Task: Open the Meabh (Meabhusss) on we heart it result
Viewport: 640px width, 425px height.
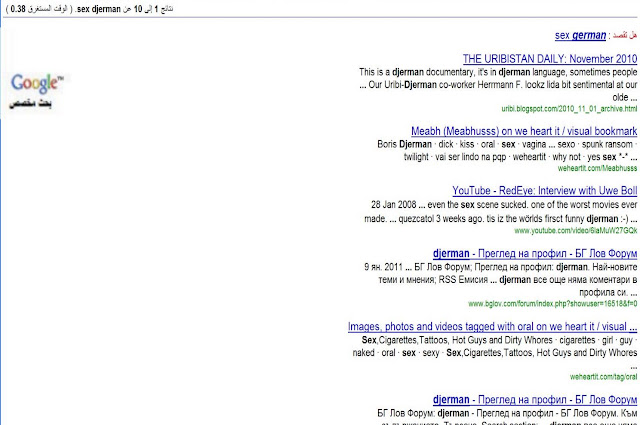Action: click(x=524, y=131)
